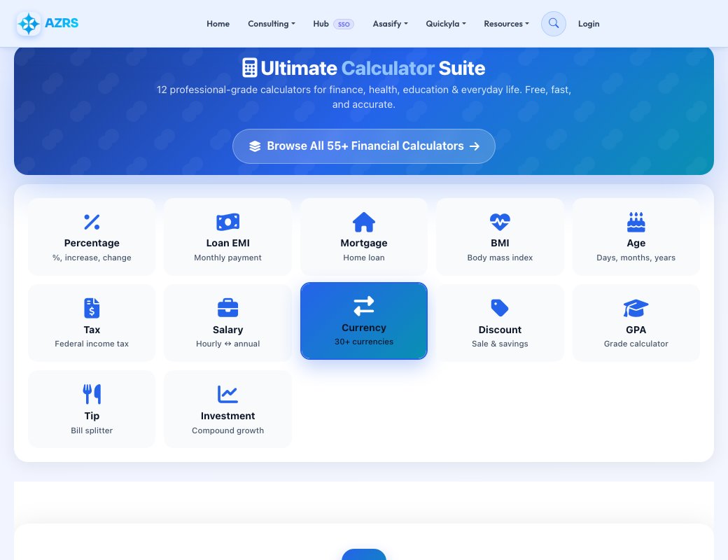Image resolution: width=728 pixels, height=560 pixels.
Task: Open the search magnifier icon
Action: (x=554, y=23)
